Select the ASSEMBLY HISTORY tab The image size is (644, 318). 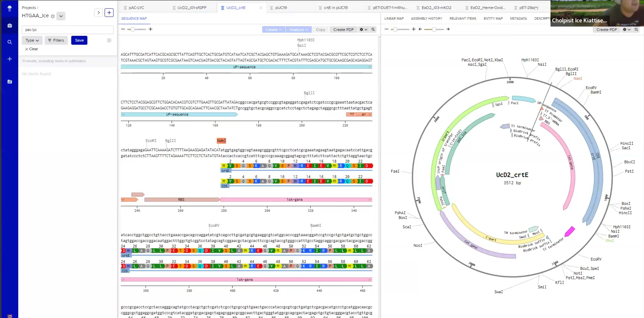[x=426, y=19]
